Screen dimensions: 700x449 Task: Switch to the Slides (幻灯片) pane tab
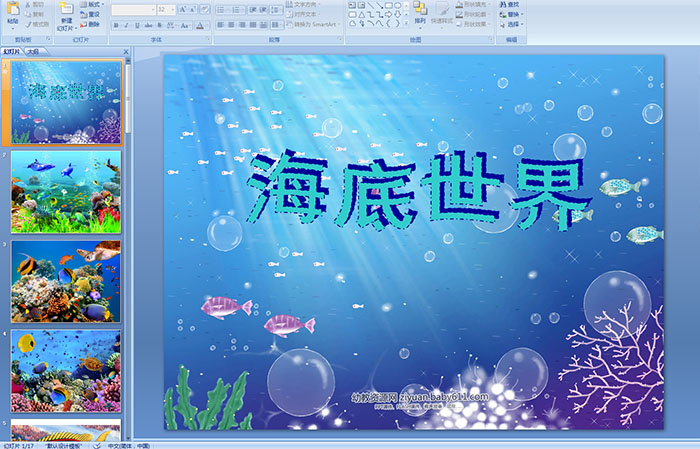(x=12, y=51)
